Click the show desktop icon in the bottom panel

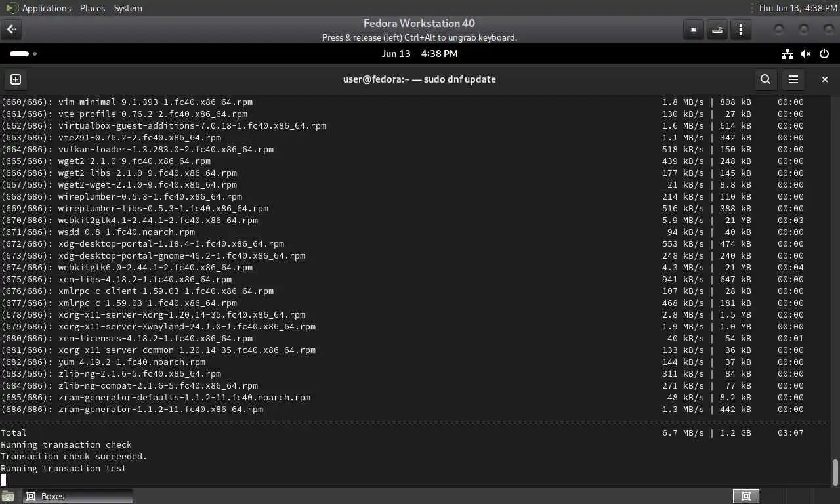(x=7, y=496)
